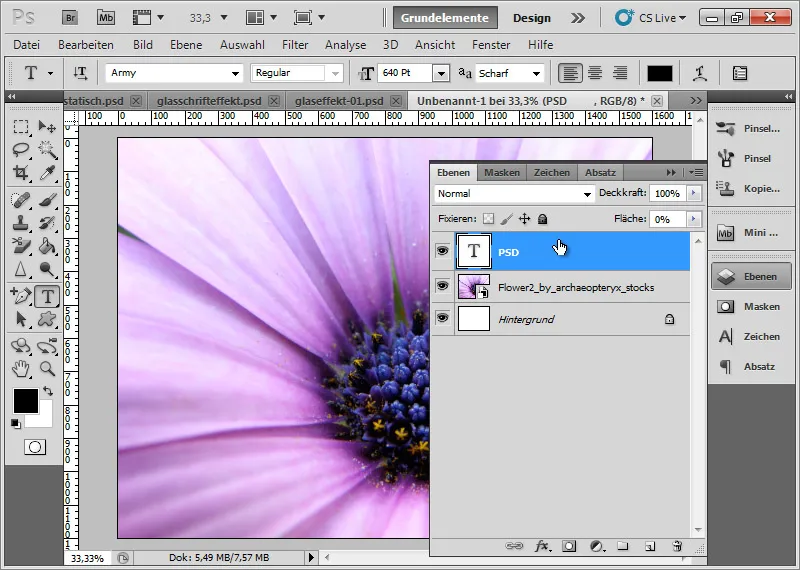Select the Blur tool
This screenshot has height=570, width=800.
click(20, 269)
